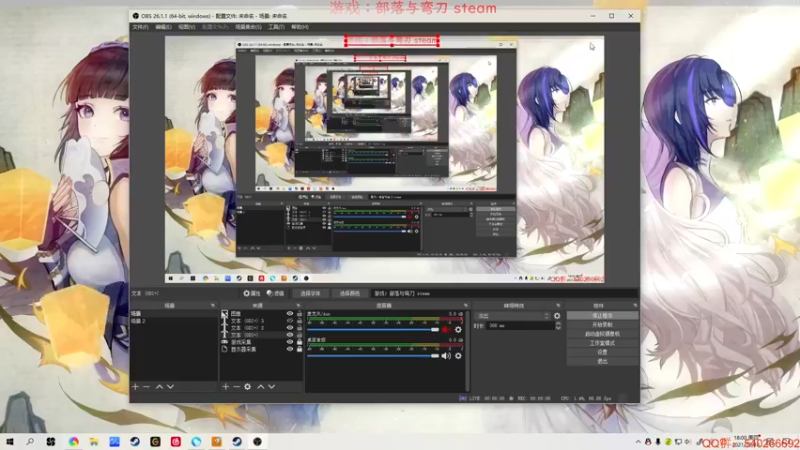Enable 工作室模式 studio mode
This screenshot has height=450, width=800.
tap(602, 343)
